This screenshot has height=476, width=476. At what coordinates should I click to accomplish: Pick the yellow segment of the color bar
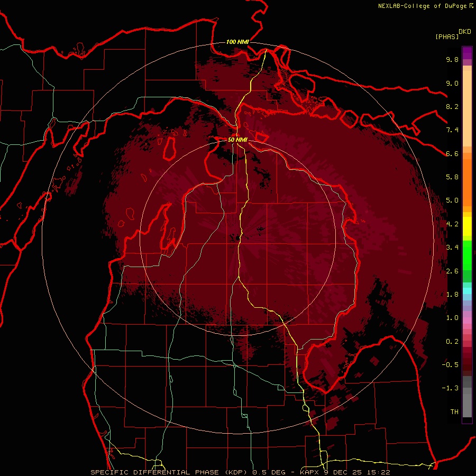(467, 226)
